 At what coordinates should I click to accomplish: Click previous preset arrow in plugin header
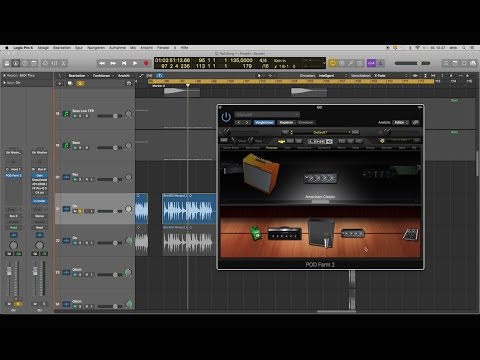(x=239, y=123)
